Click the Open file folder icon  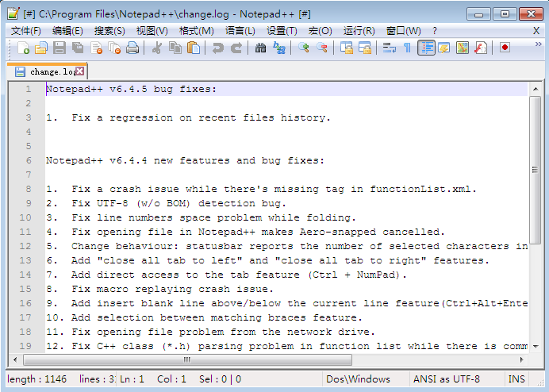tap(41, 48)
